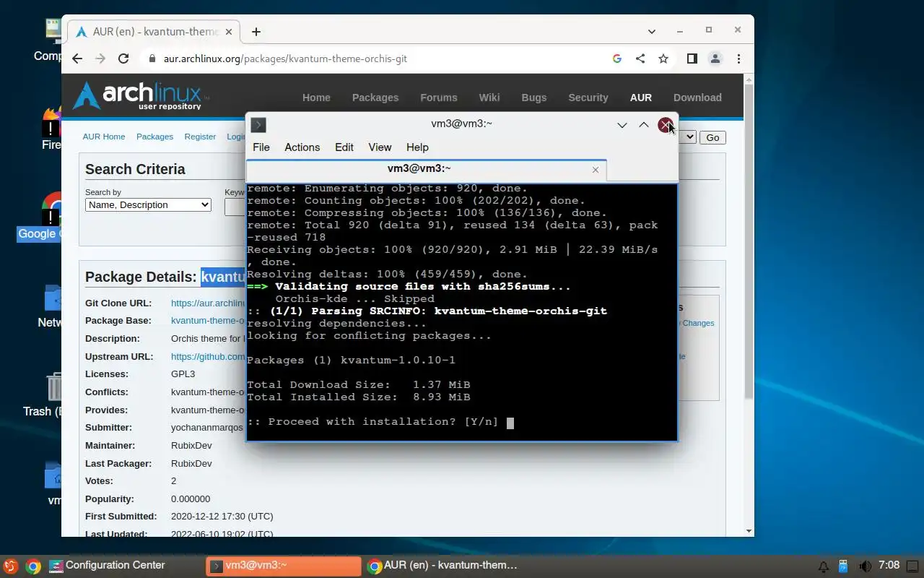Open terminal Edit menu

pyautogui.click(x=344, y=147)
